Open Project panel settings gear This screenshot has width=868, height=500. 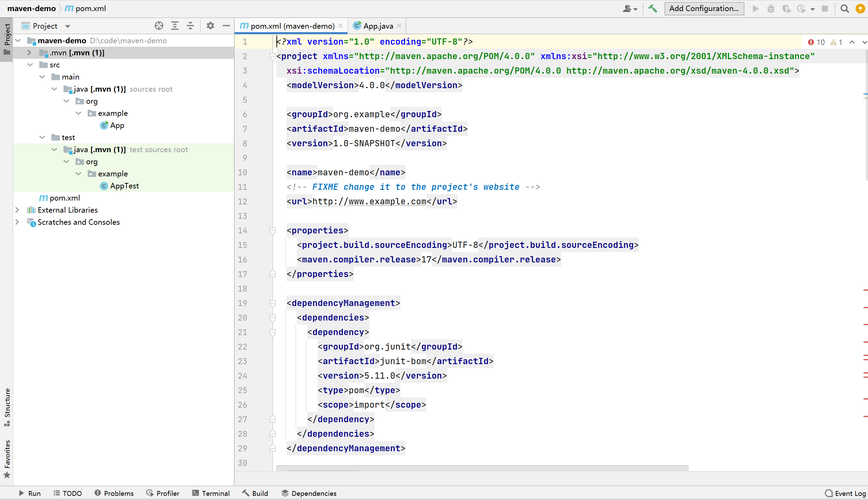[x=210, y=26]
